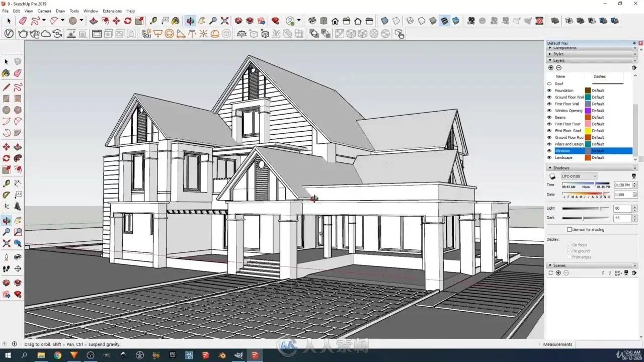Select the Paint Bucket tool in top toolbar
The width and height of the screenshot is (644, 362).
pos(175,21)
